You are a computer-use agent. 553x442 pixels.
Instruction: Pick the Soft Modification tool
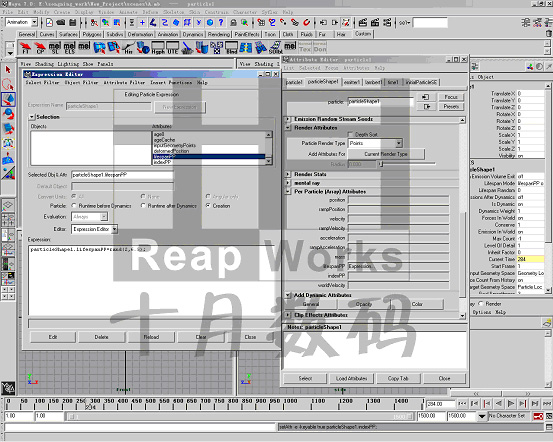point(8,158)
